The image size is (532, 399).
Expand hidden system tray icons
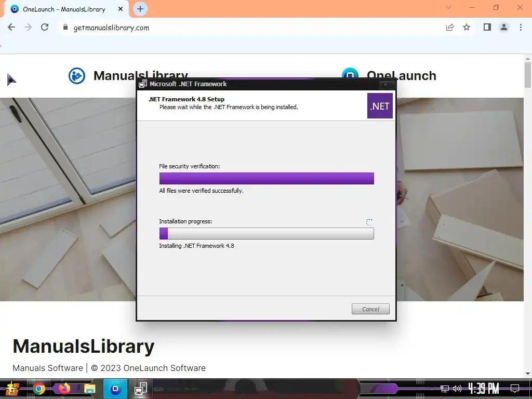coord(432,389)
